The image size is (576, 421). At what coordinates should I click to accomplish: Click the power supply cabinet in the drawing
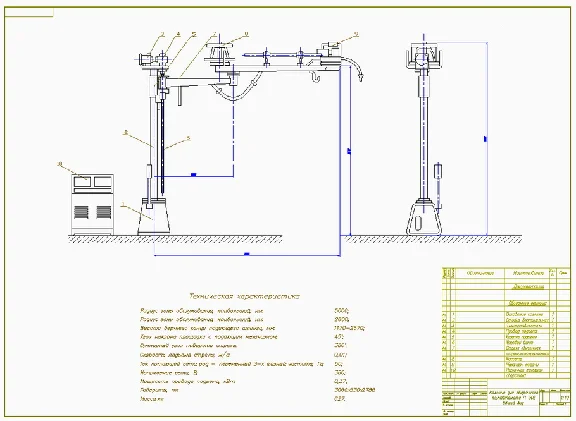click(92, 204)
